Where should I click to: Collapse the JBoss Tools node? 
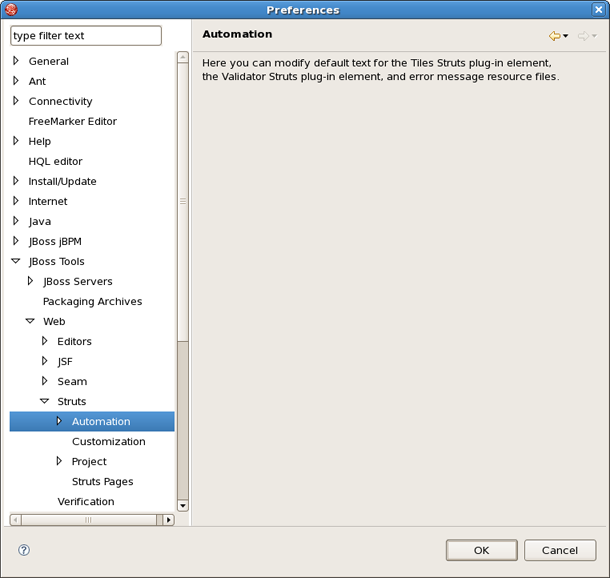16,261
